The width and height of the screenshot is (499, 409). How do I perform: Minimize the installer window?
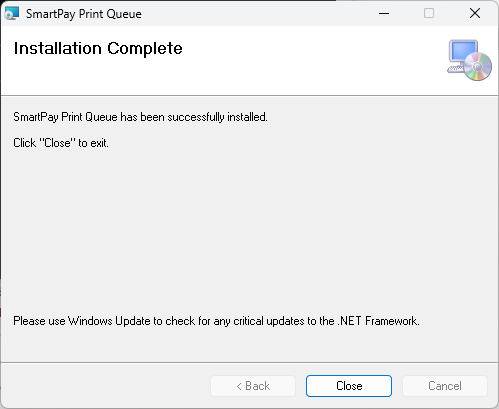tap(384, 13)
